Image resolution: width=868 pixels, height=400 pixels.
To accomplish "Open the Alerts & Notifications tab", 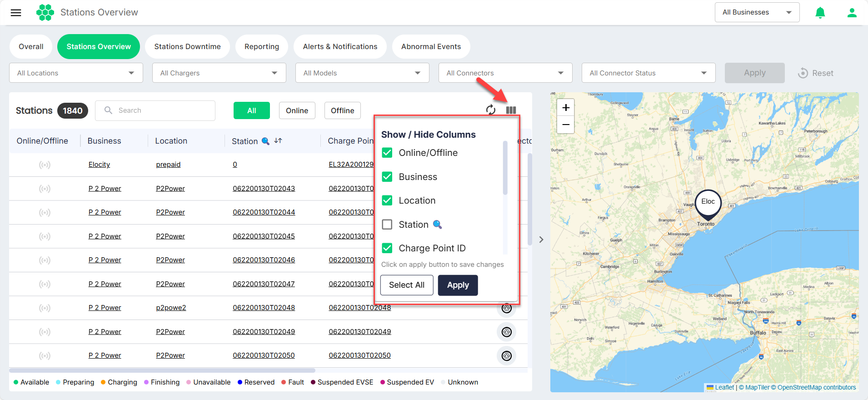I will [x=340, y=46].
